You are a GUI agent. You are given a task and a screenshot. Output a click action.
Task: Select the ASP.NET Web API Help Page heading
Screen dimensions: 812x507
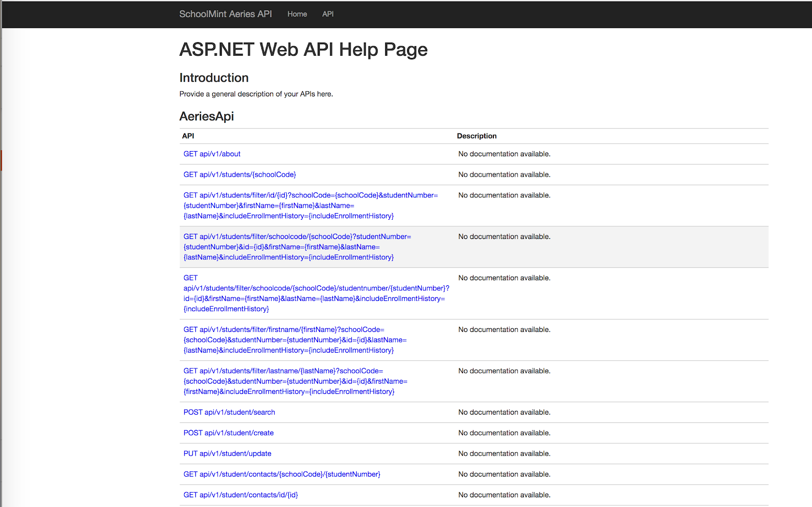pyautogui.click(x=303, y=50)
